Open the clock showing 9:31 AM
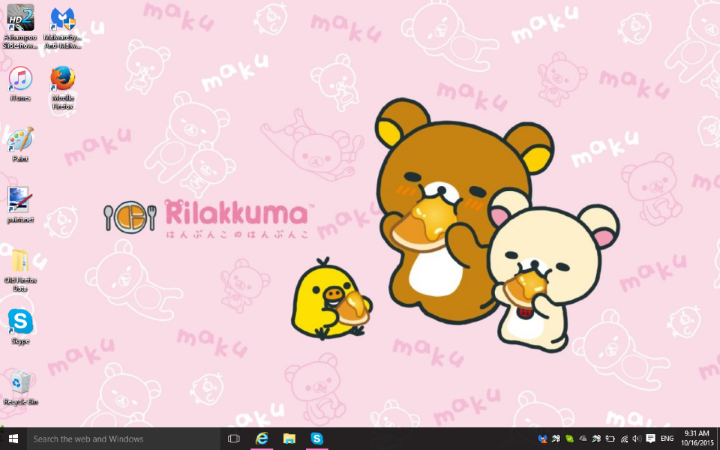Image resolution: width=720 pixels, height=450 pixels. tap(697, 438)
